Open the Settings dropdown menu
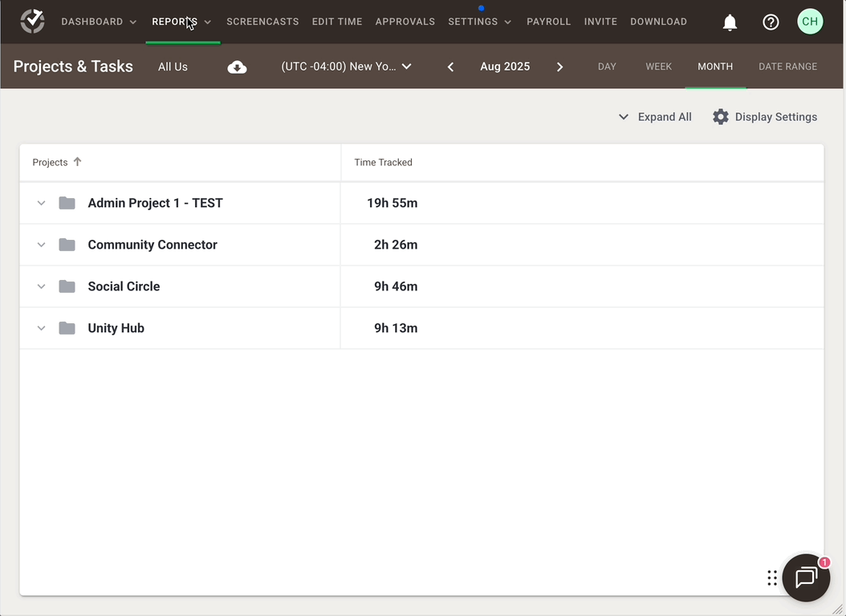This screenshot has height=616, width=846. point(480,22)
